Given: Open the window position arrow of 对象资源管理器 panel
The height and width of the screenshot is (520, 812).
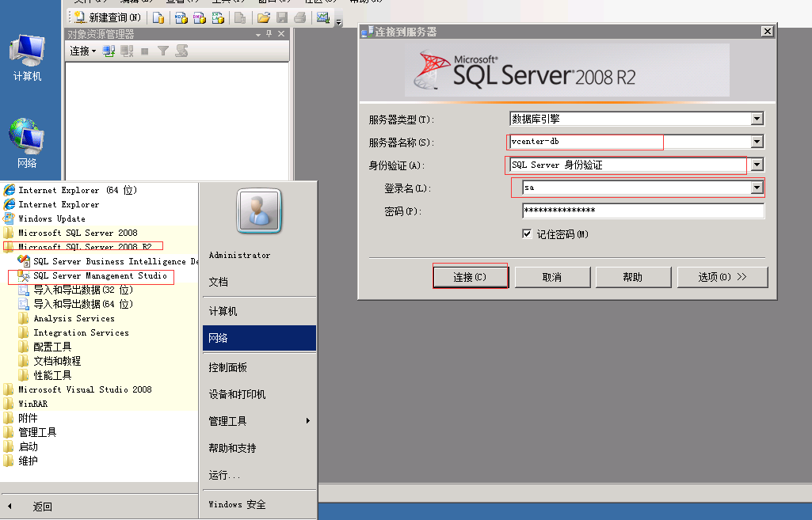Looking at the screenshot, I should tap(258, 34).
